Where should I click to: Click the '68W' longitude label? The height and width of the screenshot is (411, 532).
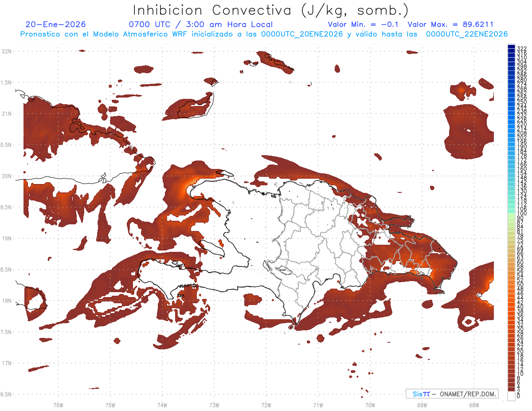[474, 405]
